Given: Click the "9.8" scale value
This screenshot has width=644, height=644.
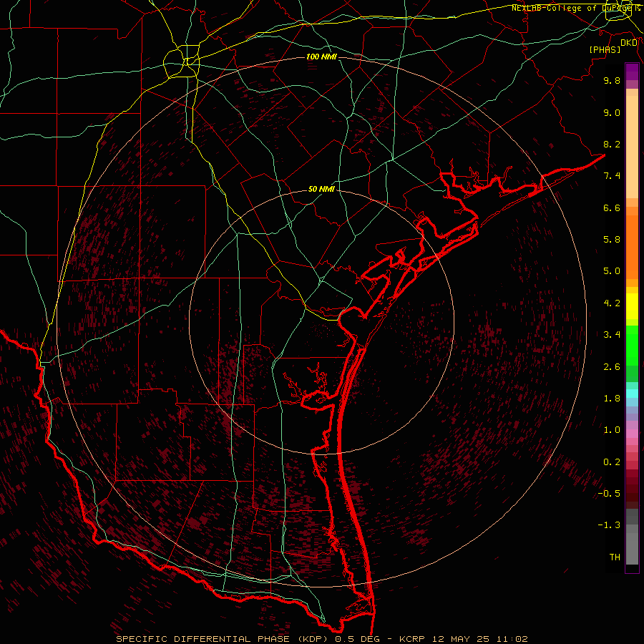Looking at the screenshot, I should 612,80.
